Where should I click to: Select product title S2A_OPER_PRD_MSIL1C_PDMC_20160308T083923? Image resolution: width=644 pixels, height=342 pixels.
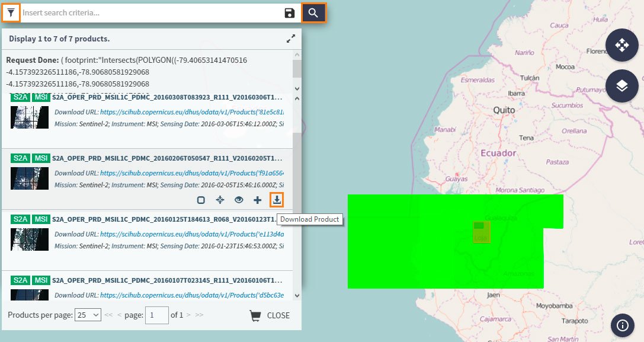tap(167, 97)
